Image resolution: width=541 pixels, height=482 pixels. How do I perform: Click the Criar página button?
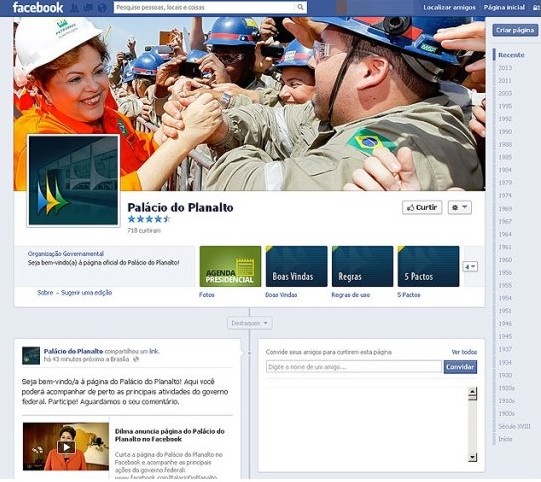515,30
